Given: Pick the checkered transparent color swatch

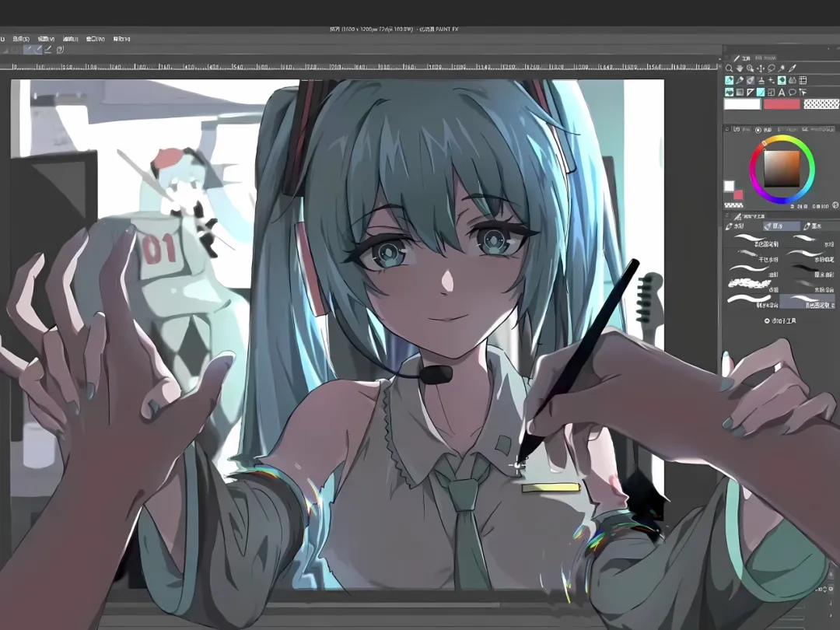Looking at the screenshot, I should [x=822, y=104].
